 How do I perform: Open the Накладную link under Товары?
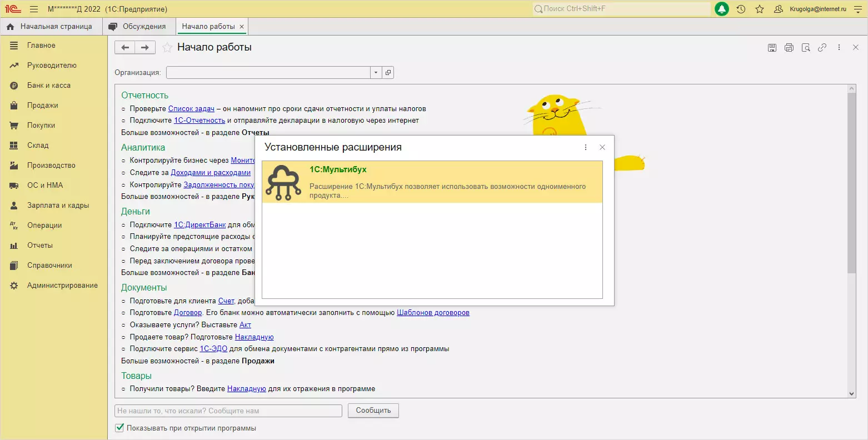pos(247,389)
